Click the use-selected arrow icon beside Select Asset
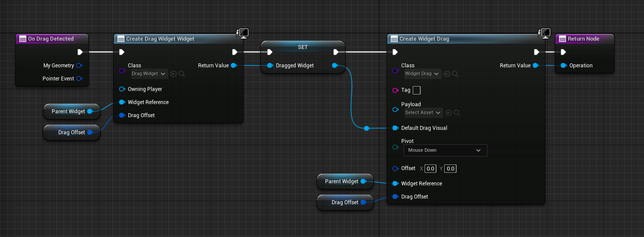This screenshot has height=237, width=644. point(448,113)
